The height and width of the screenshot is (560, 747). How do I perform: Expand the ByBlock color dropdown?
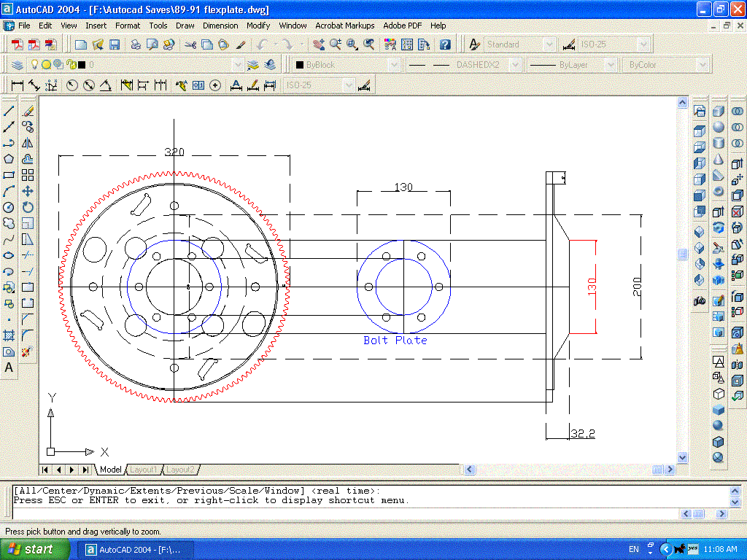pos(394,65)
